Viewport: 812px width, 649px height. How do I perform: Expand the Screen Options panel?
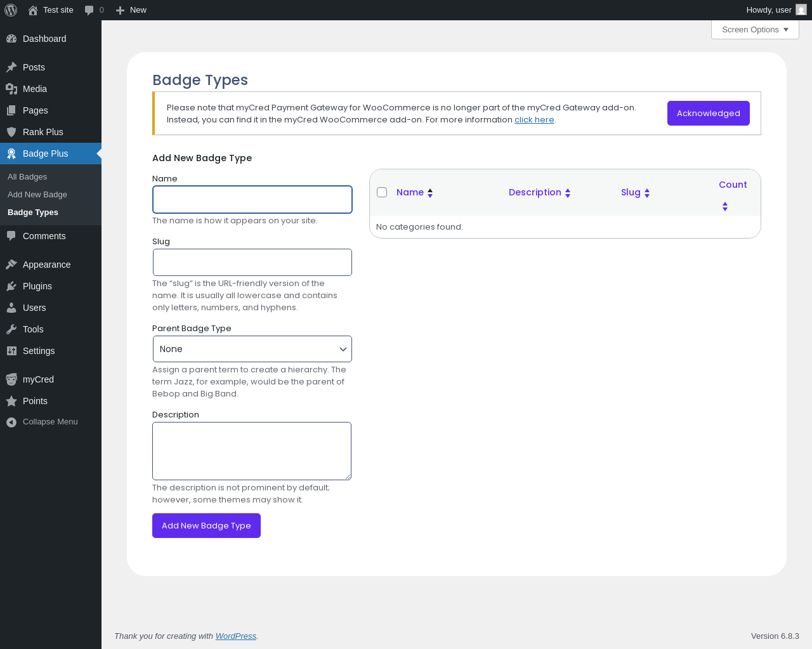(x=755, y=30)
